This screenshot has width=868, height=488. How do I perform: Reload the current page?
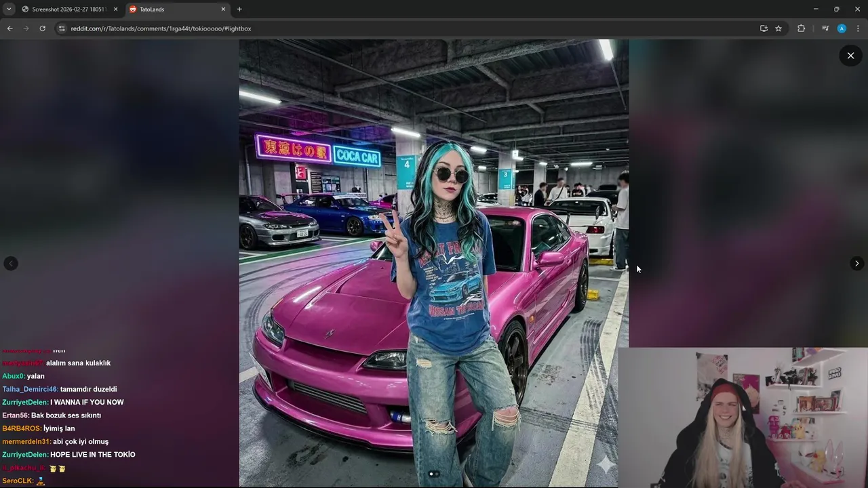click(x=42, y=28)
